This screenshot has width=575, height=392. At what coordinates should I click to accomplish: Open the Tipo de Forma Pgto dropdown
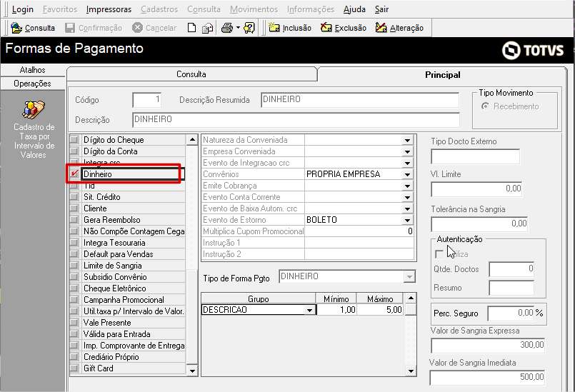(x=409, y=276)
